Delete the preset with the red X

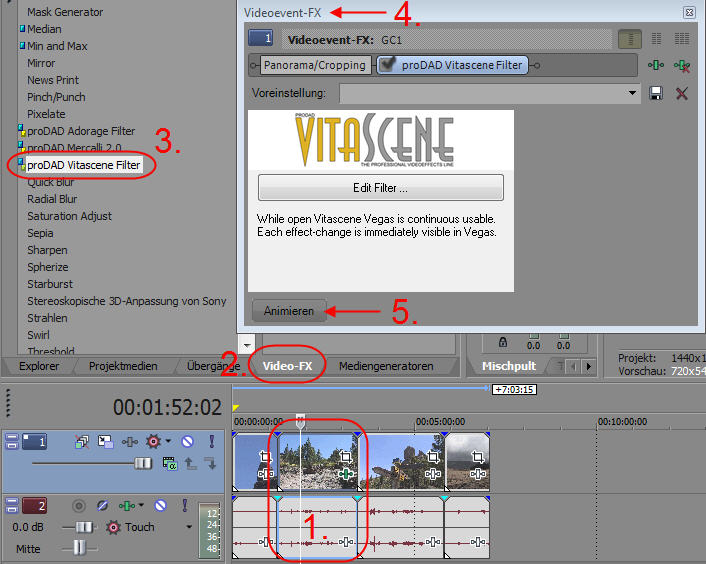tap(682, 93)
